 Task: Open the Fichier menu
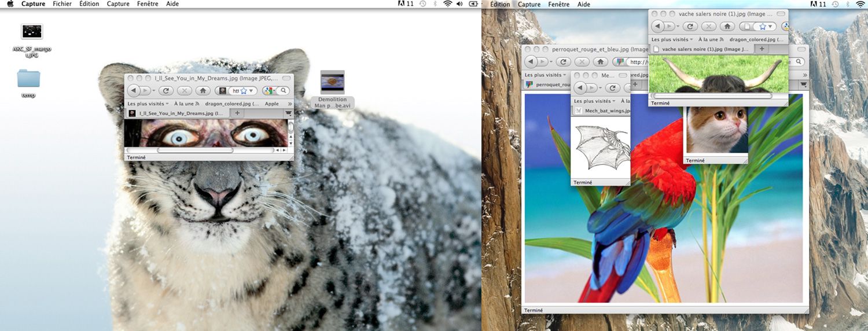pos(62,4)
